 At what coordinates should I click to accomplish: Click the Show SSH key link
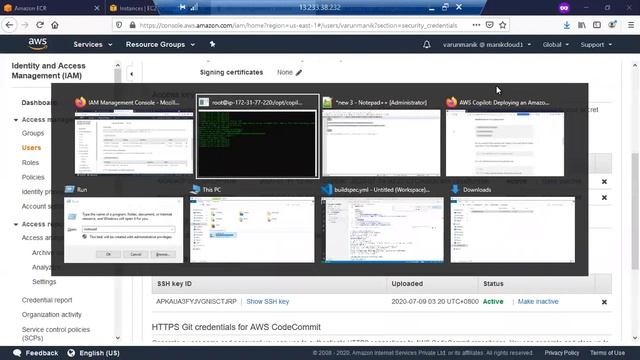pos(267,302)
